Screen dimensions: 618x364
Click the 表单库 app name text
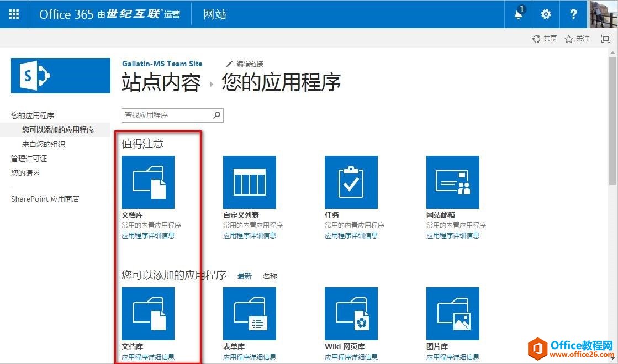coord(234,346)
